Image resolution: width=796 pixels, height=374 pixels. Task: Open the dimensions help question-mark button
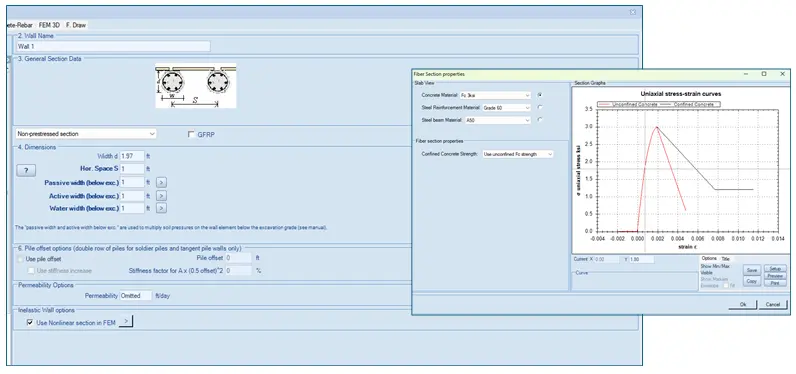point(26,171)
